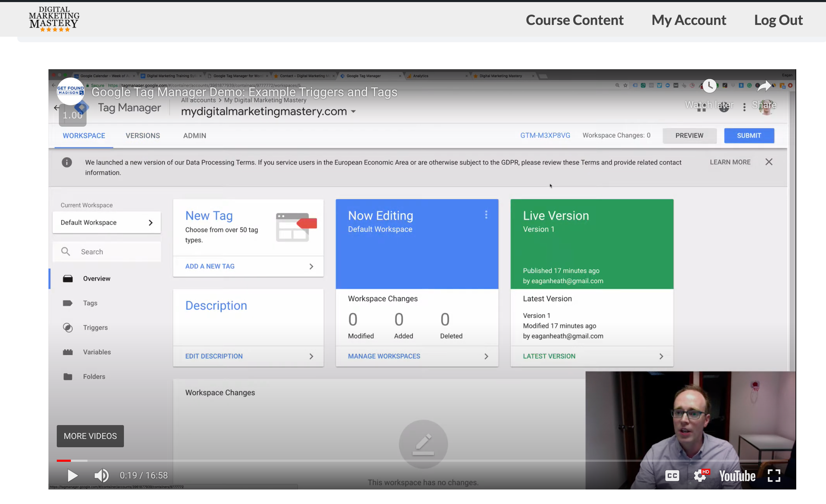Switch to the ADMIN tab
This screenshot has width=826, height=504.
(x=195, y=136)
